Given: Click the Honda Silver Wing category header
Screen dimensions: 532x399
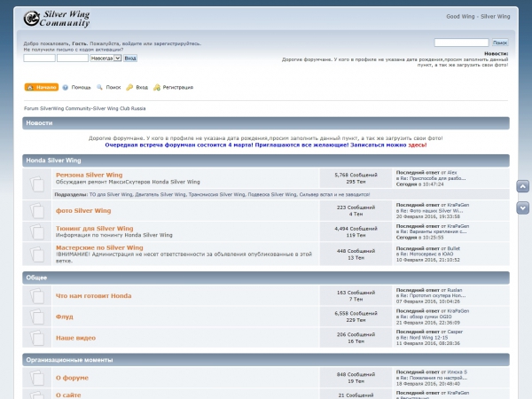Looking at the screenshot, I should point(53,160).
